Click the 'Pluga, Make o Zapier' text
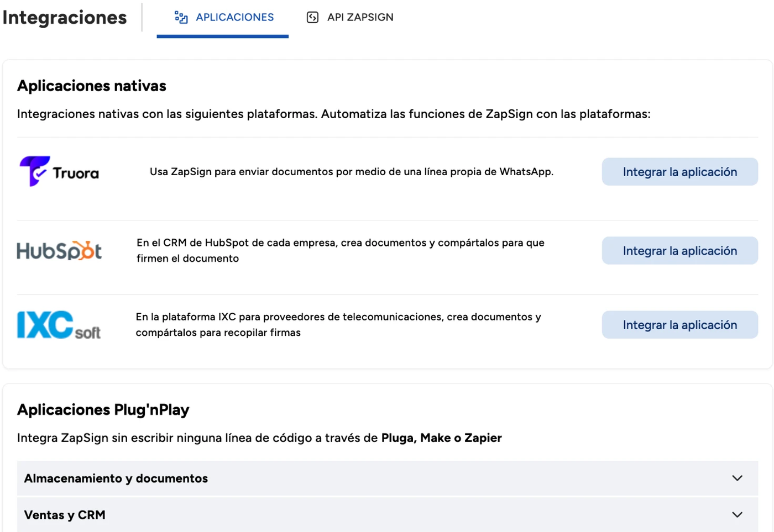This screenshot has width=774, height=532. [x=442, y=438]
